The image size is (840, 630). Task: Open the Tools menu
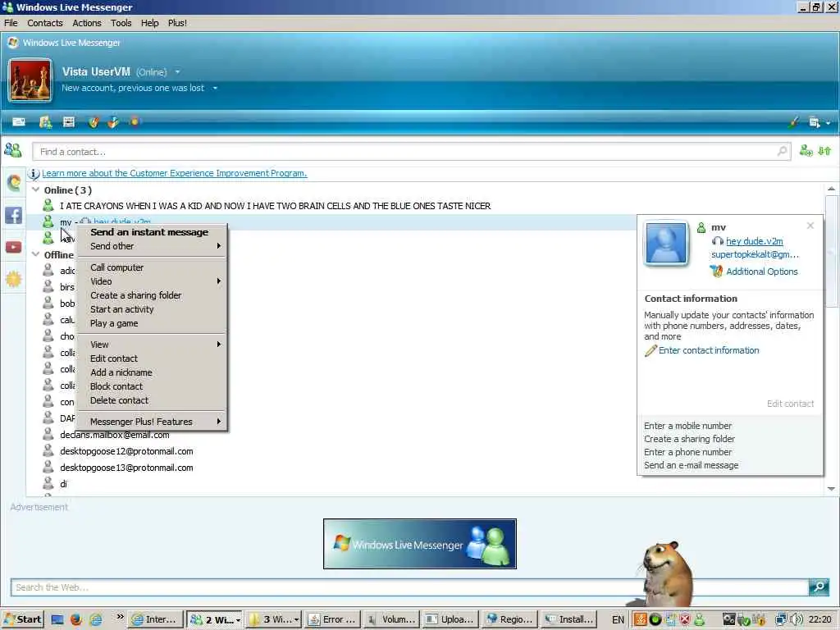click(121, 23)
